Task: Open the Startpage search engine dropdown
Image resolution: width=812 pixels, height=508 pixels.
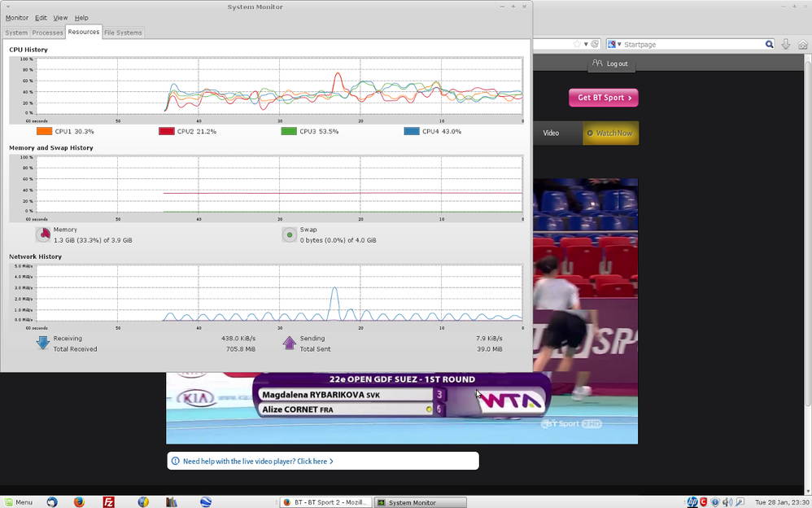Action: point(613,45)
